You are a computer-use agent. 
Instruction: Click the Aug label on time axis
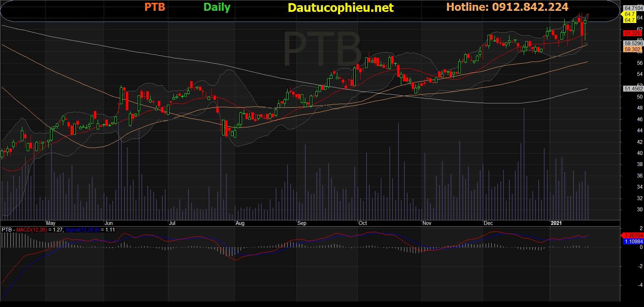[240, 223]
